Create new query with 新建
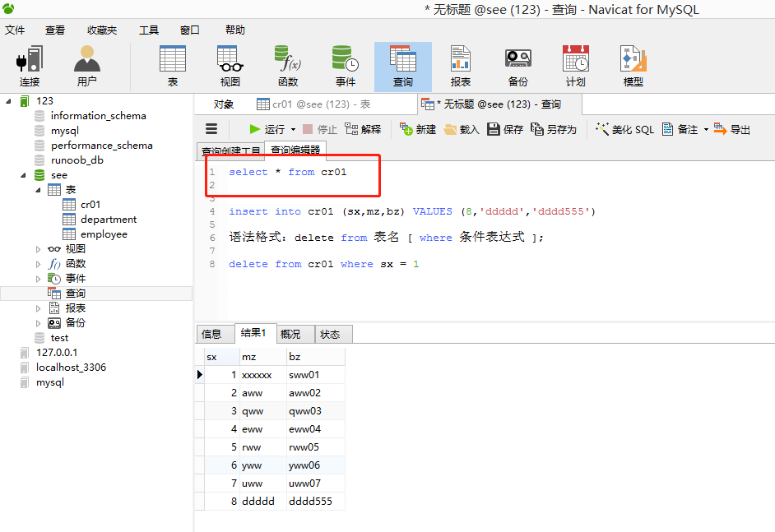 point(418,129)
